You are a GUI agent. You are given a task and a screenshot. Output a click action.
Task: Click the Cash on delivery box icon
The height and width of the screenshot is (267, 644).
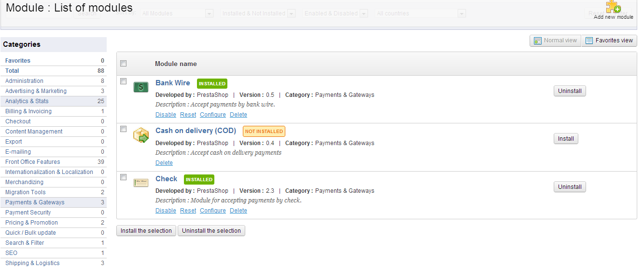point(141,135)
